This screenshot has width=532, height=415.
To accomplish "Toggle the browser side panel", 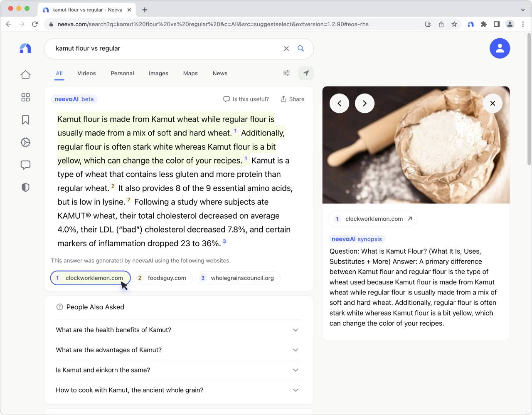I will point(497,24).
